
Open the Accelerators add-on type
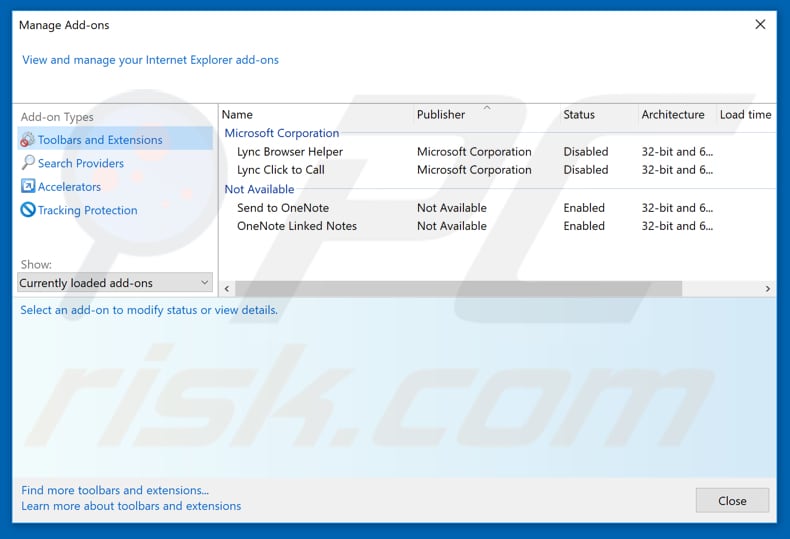click(70, 186)
